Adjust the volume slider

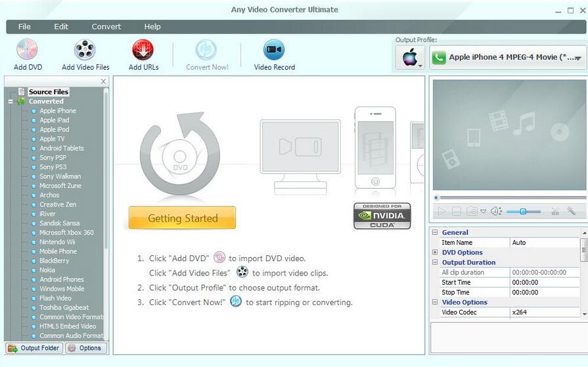point(524,212)
